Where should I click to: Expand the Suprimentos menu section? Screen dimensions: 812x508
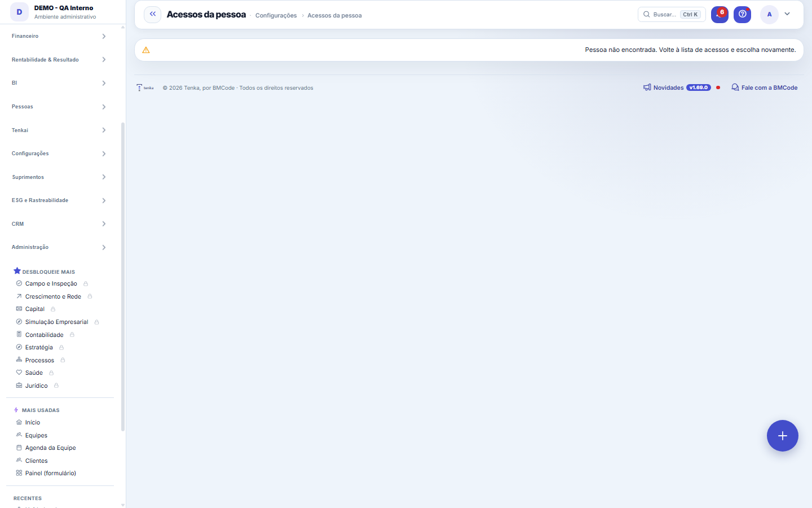59,177
